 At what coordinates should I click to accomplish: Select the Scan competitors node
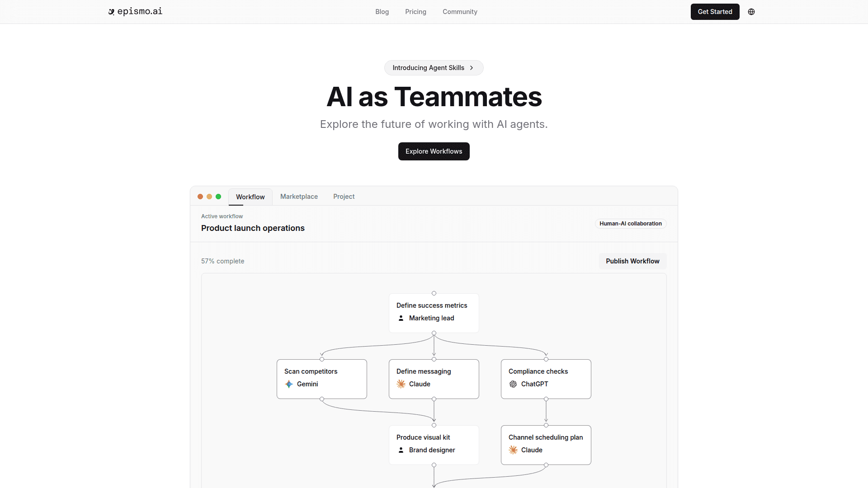coord(321,379)
